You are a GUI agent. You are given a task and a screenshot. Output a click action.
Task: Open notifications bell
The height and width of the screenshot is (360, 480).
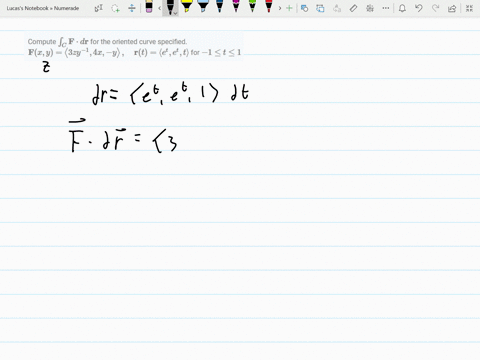point(402,8)
